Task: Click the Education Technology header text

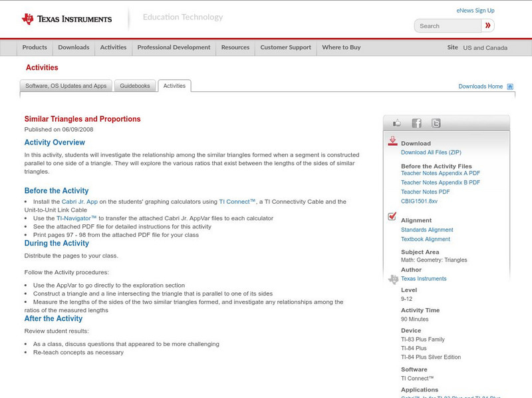Action: 183,17
